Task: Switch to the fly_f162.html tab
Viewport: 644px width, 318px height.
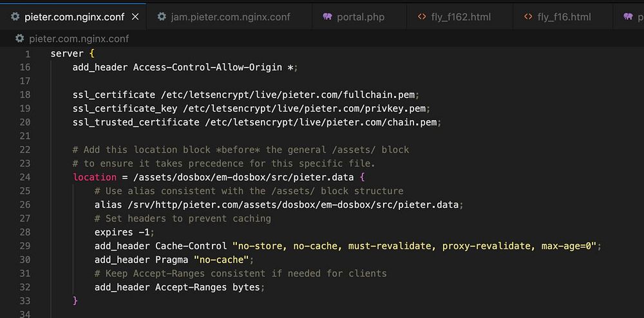Action: [x=461, y=17]
